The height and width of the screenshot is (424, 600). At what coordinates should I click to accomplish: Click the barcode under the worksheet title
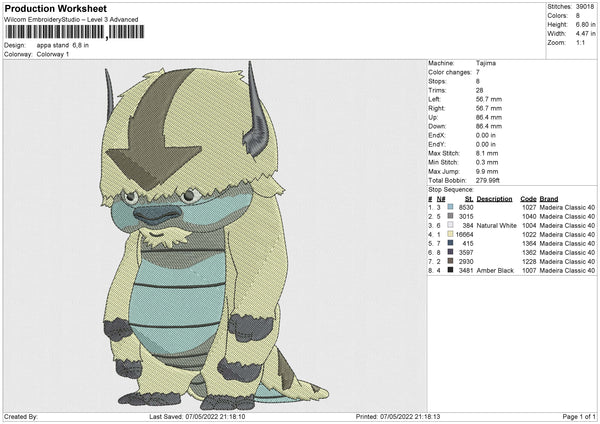click(75, 32)
